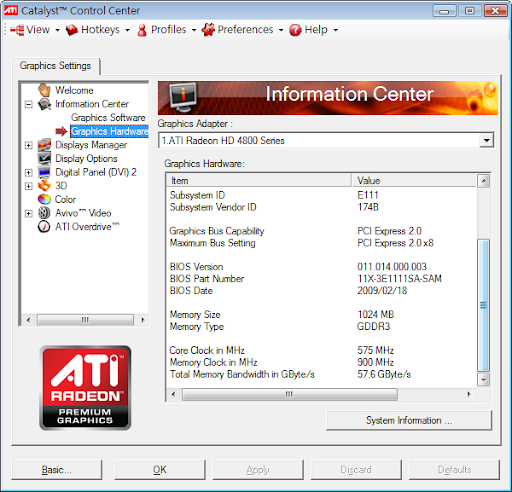Expand the Displays Manager tree node
The image size is (512, 492).
pos(29,145)
